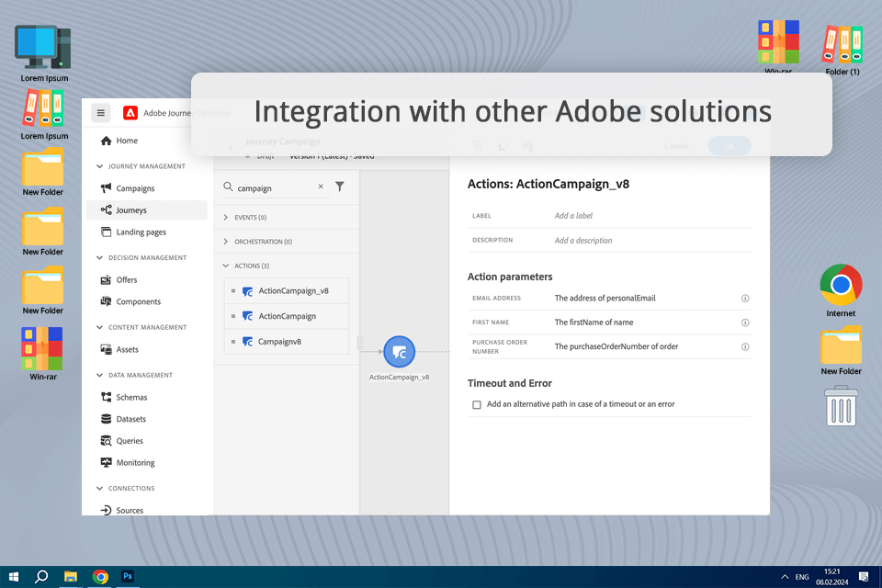Image resolution: width=882 pixels, height=588 pixels.
Task: Open Chrome from taskbar
Action: coord(101,577)
